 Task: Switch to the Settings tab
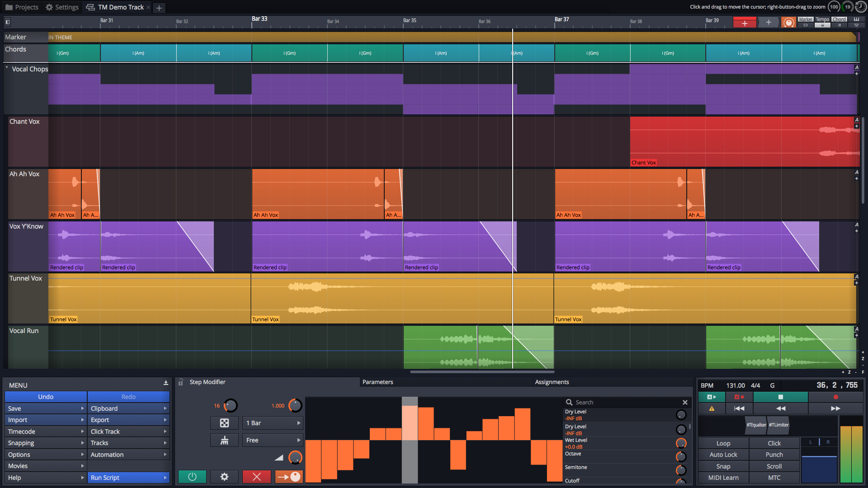[62, 7]
